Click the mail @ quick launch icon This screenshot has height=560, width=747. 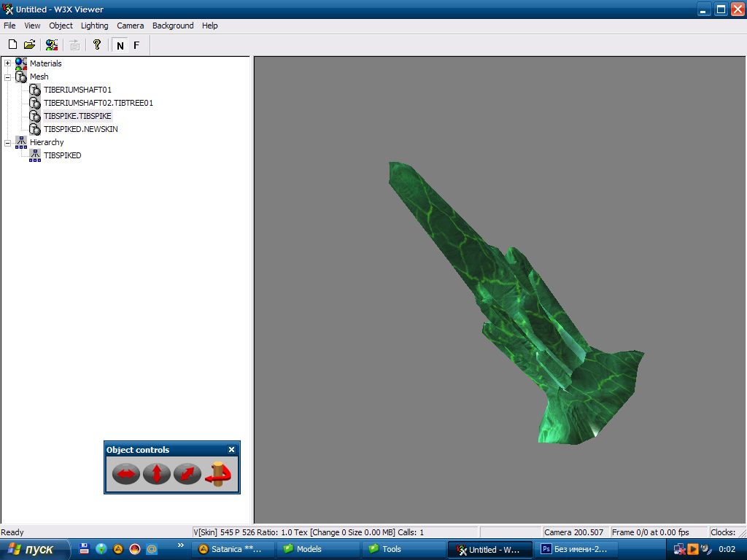coord(152,549)
